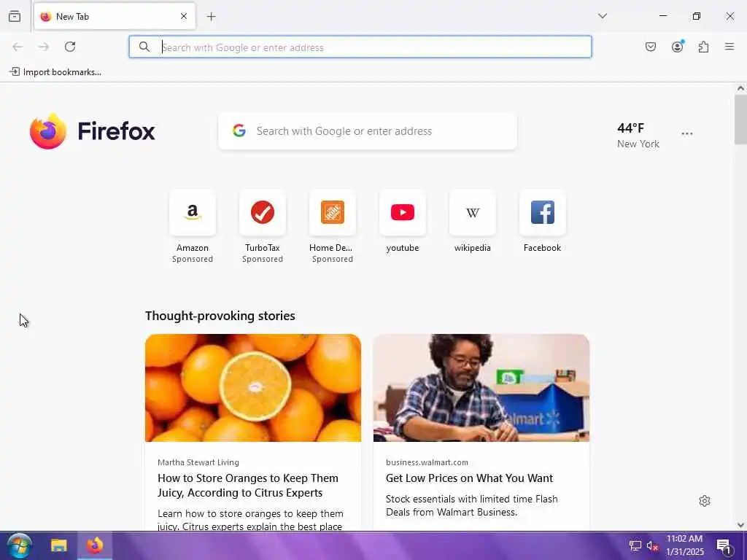Click business.walmart.com source label
This screenshot has width=747, height=560.
click(427, 462)
